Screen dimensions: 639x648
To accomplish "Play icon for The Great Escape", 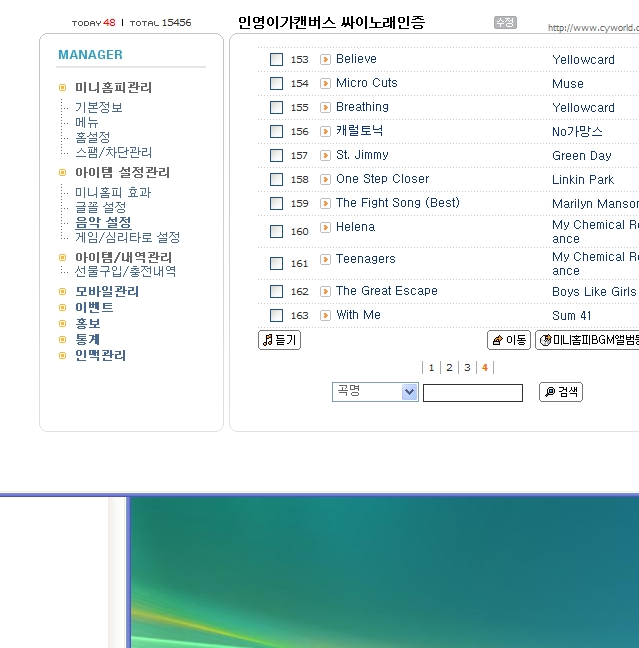I will (x=325, y=291).
